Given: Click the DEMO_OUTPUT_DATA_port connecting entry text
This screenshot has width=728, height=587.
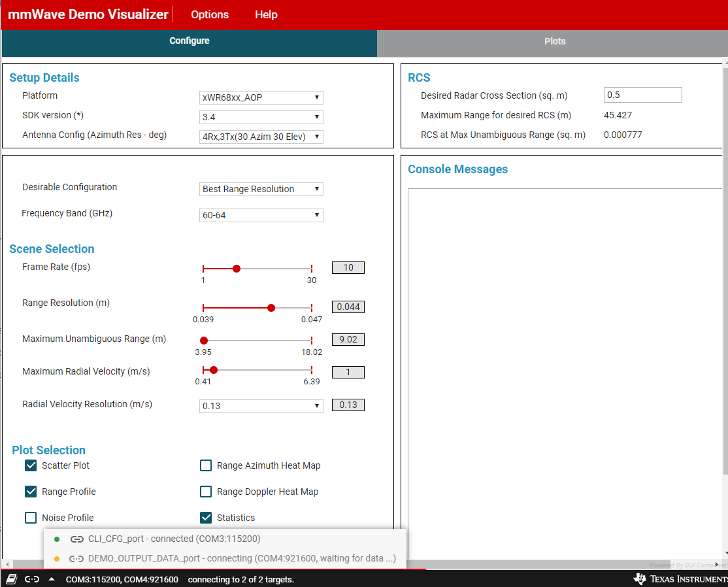Looking at the screenshot, I should coord(242,558).
